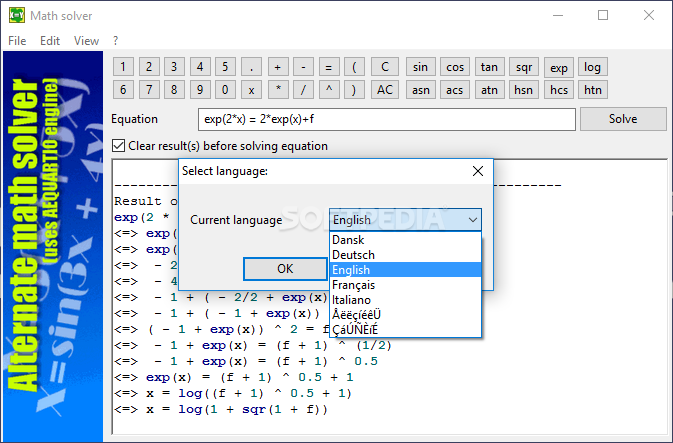Click result line x = log((f + 1) ^ 0.5 + 1)
673x443 pixels.
click(233, 393)
